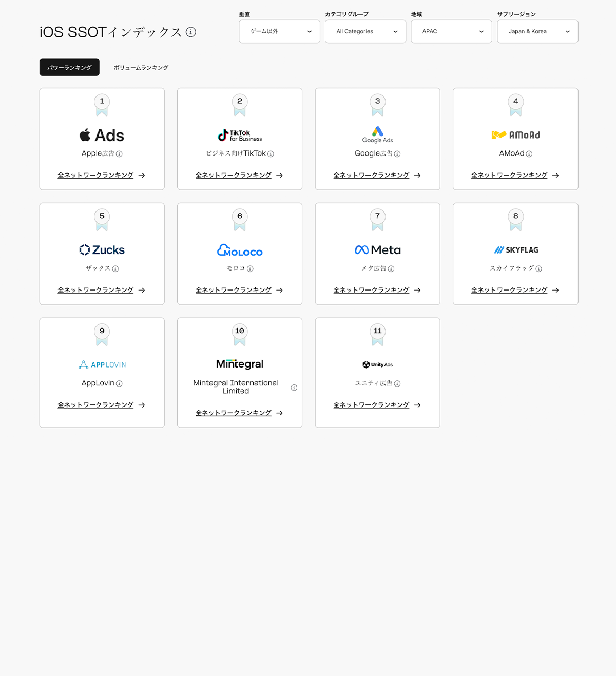Click the Mintegral International Limited text
The image size is (616, 676).
pyautogui.click(x=236, y=387)
